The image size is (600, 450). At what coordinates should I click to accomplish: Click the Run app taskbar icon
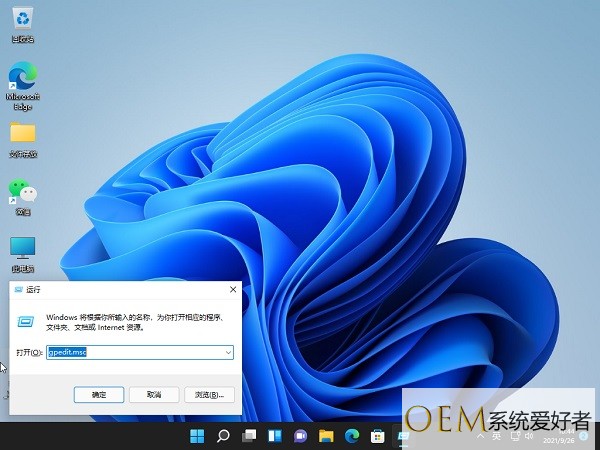coord(403,436)
